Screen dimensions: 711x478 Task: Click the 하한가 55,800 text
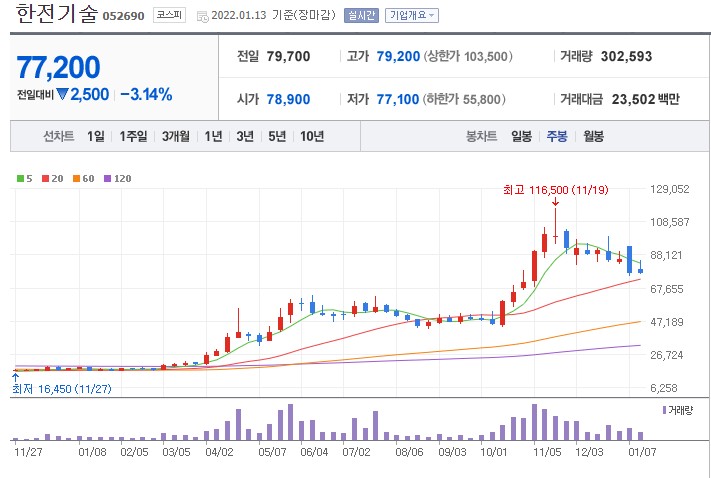464,99
